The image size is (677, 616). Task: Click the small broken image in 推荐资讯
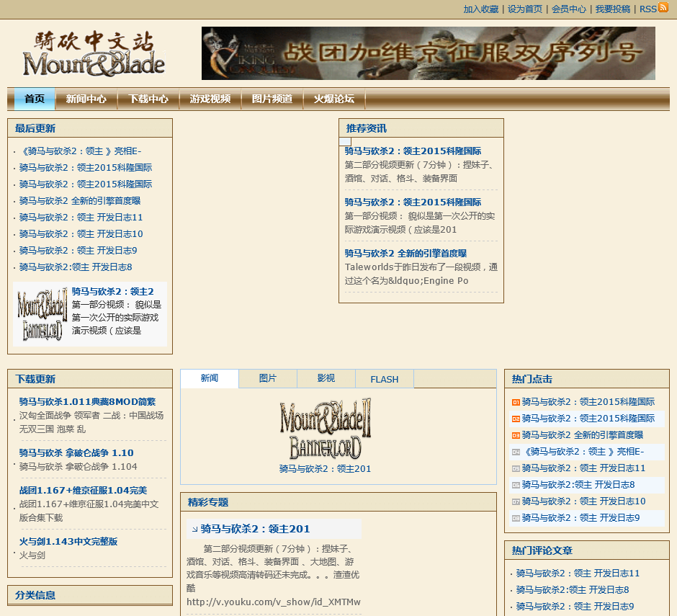click(x=345, y=141)
